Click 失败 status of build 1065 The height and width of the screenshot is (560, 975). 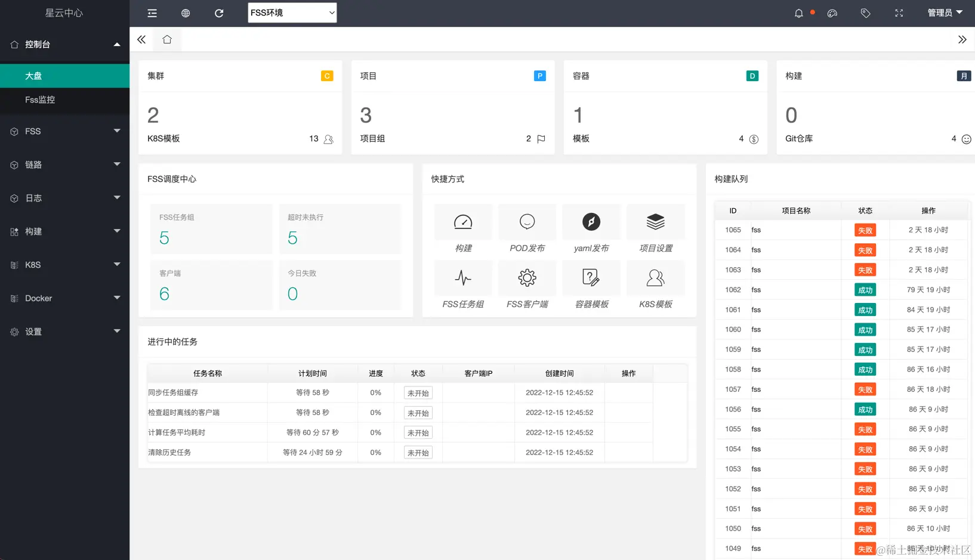(865, 230)
